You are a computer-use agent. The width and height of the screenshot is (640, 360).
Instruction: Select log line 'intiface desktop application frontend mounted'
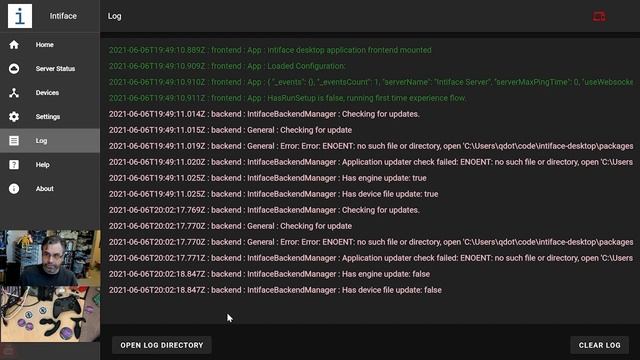click(270, 50)
